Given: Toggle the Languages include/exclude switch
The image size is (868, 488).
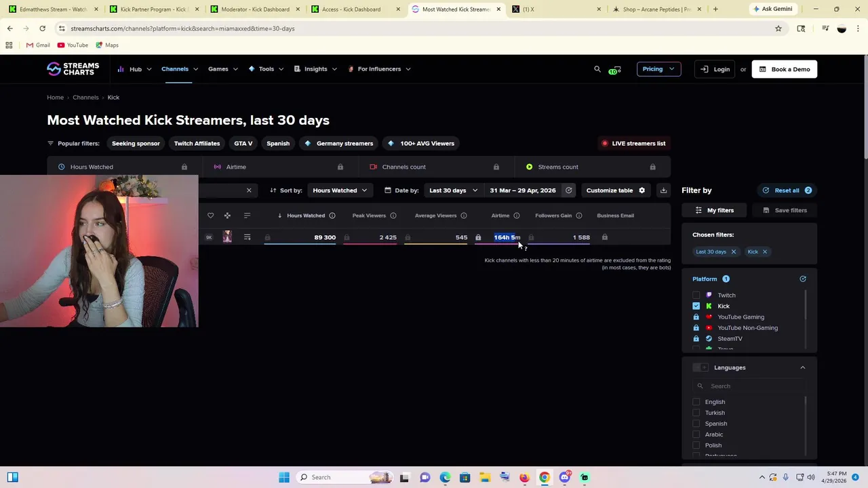Looking at the screenshot, I should tap(701, 367).
